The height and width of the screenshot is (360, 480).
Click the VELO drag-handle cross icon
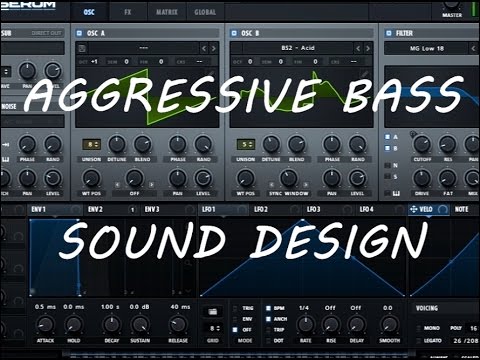(x=413, y=209)
